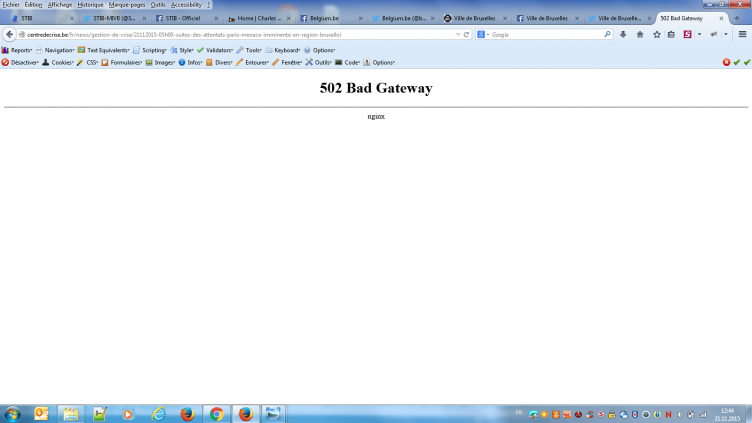Reload the page with the refresh icon
752x423 pixels.
pyautogui.click(x=466, y=35)
